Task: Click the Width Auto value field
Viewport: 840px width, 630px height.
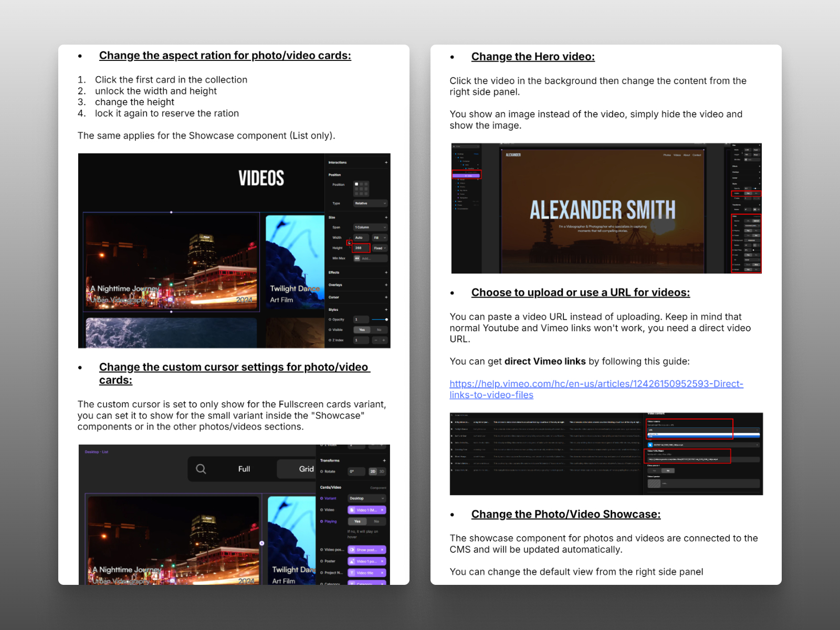Action: (361, 238)
